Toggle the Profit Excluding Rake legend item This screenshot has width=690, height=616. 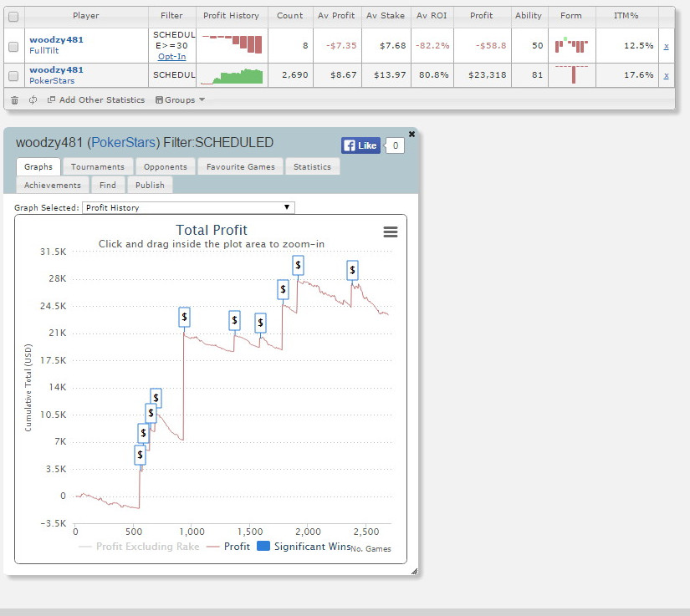tap(139, 547)
